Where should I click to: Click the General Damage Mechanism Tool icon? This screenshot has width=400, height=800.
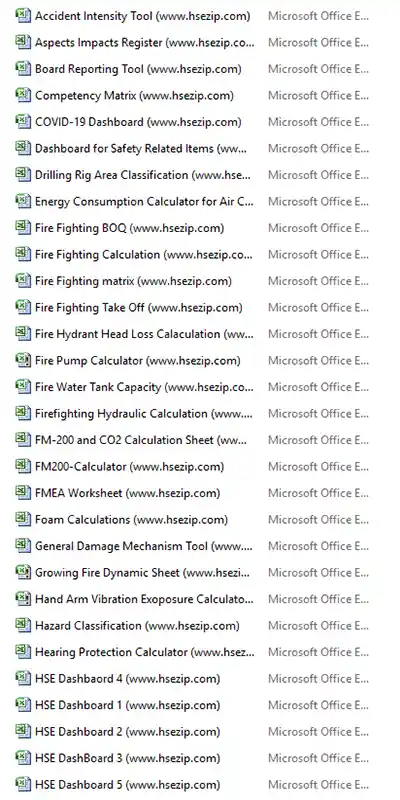coord(23,546)
